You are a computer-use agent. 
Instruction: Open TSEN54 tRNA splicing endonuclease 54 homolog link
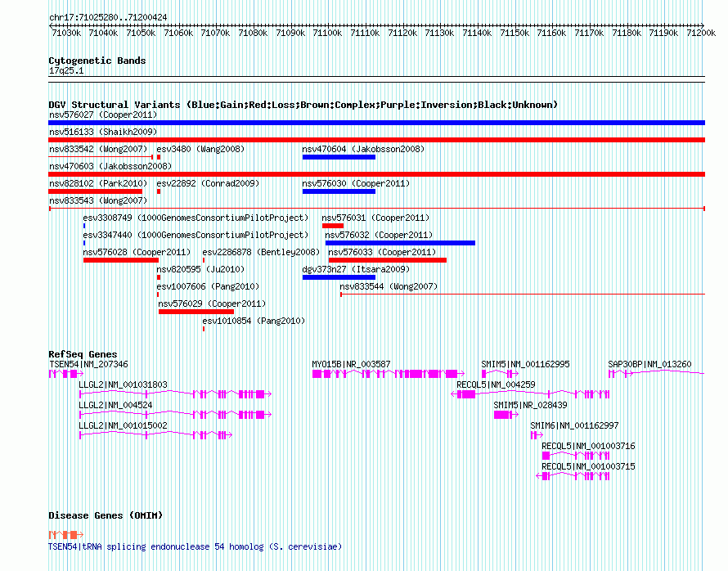coord(195,546)
